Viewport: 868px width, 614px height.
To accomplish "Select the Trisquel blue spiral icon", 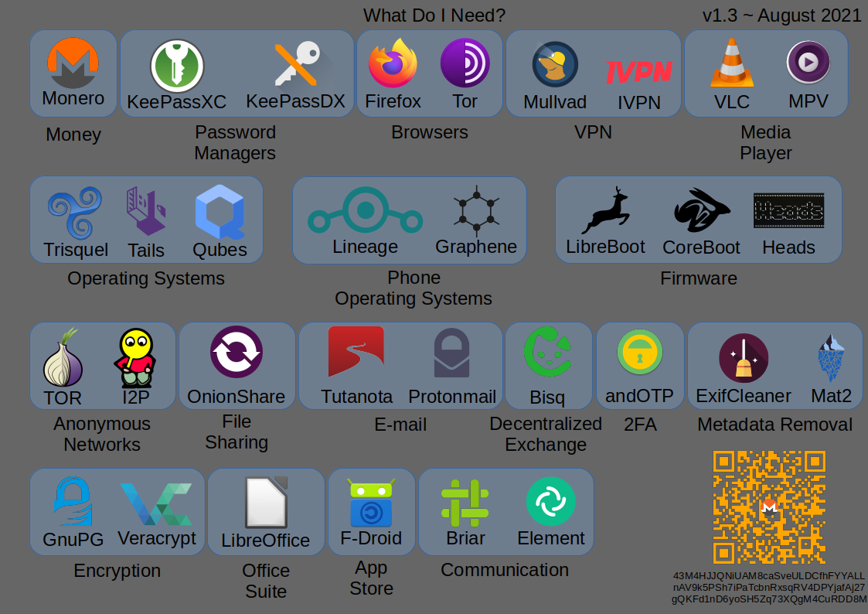I will point(75,212).
